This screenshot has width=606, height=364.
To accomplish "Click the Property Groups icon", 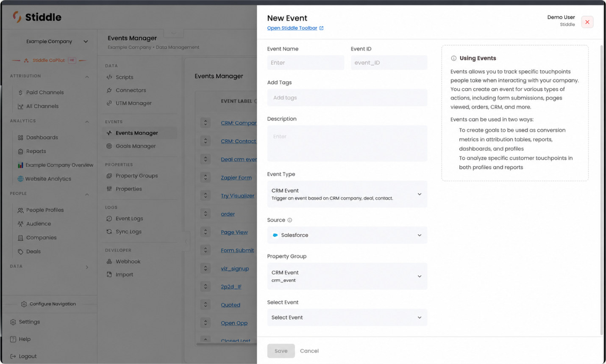I will (x=109, y=176).
